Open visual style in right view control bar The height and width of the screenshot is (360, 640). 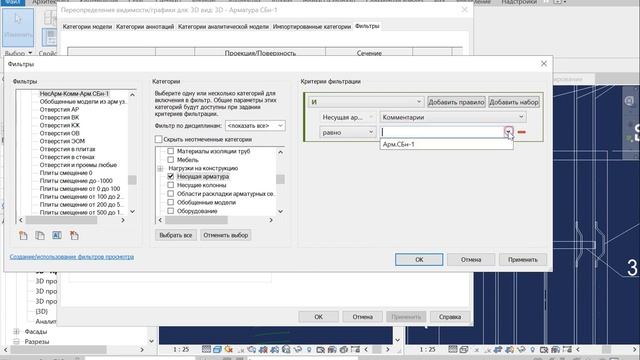point(464,349)
